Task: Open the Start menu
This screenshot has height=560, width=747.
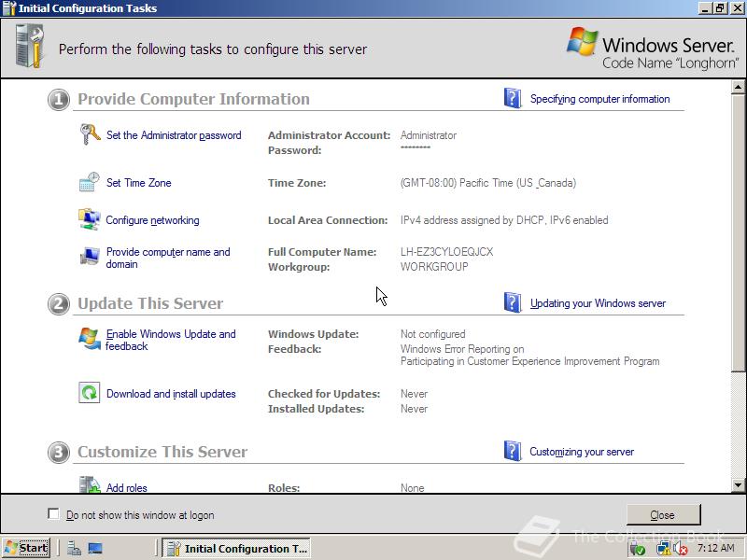Action: (x=26, y=548)
